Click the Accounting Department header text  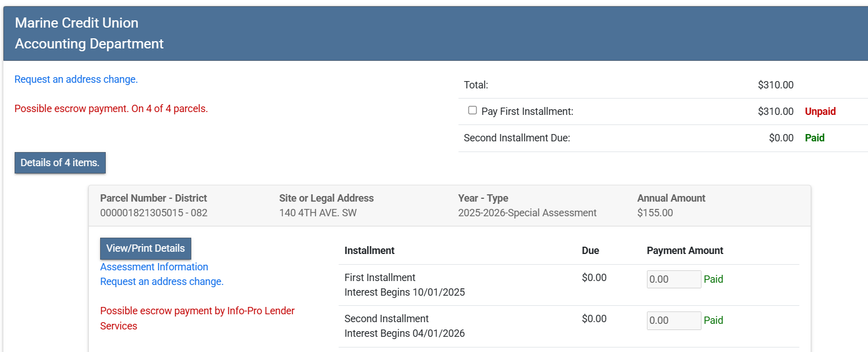(x=89, y=43)
